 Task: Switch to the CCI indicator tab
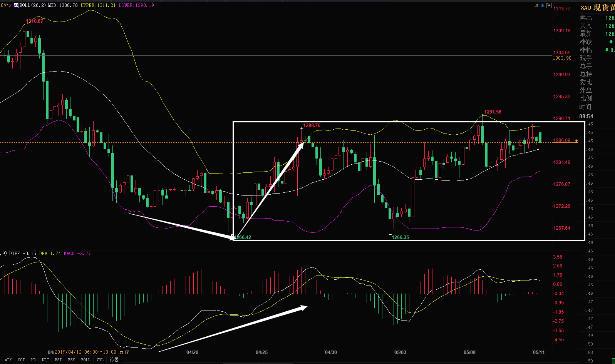coord(21,360)
